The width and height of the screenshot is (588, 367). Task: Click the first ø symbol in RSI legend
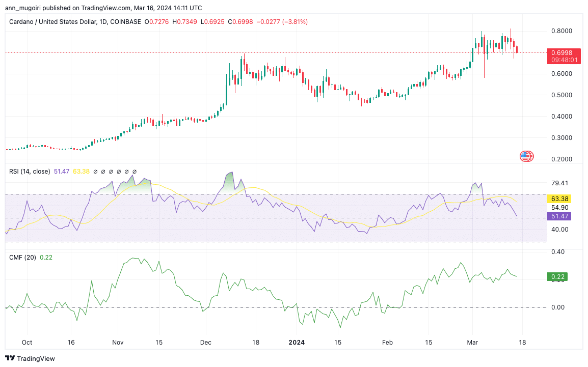coord(95,172)
